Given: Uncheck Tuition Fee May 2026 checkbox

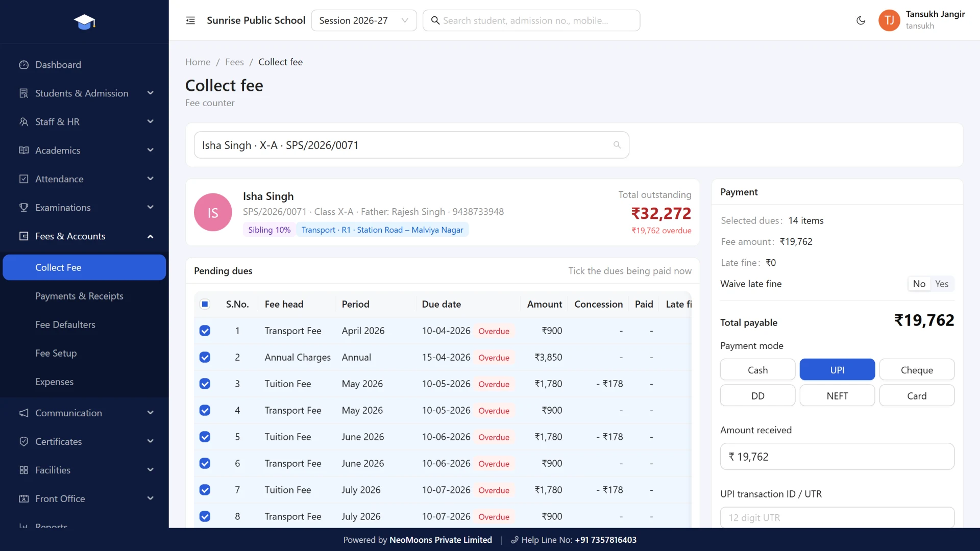Looking at the screenshot, I should (205, 384).
